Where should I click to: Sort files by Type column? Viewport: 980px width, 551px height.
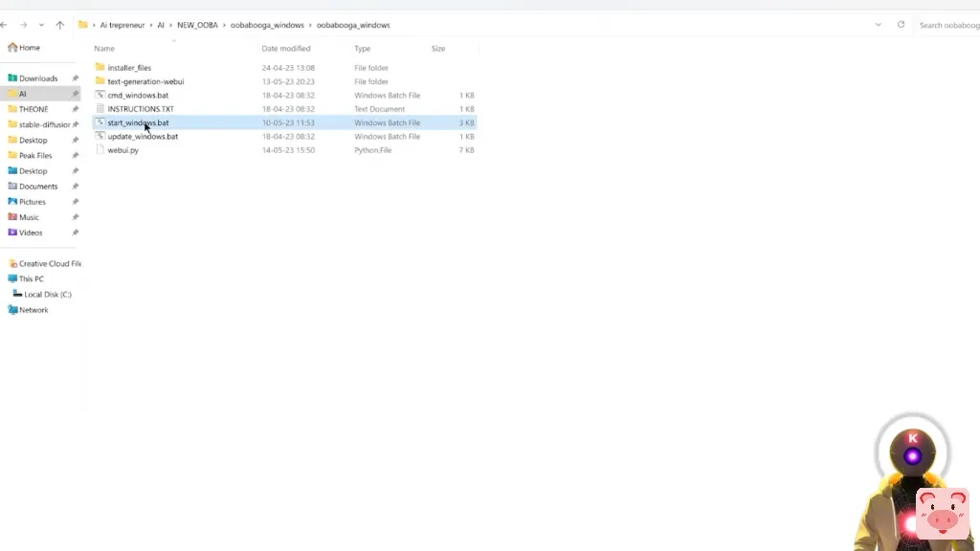(x=363, y=48)
